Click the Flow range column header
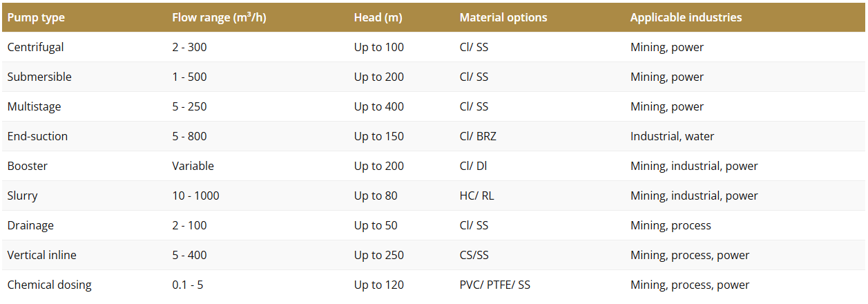This screenshot has width=868, height=304. tap(219, 17)
